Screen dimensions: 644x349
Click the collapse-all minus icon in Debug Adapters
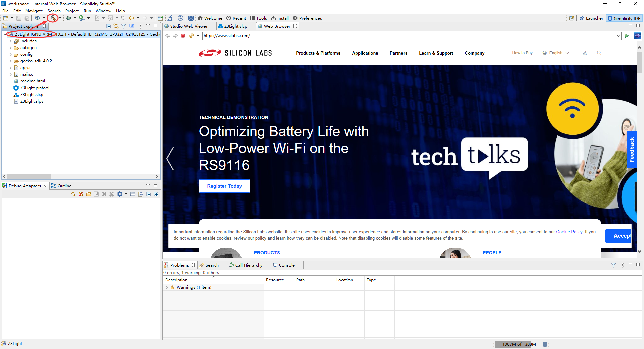[x=149, y=194]
